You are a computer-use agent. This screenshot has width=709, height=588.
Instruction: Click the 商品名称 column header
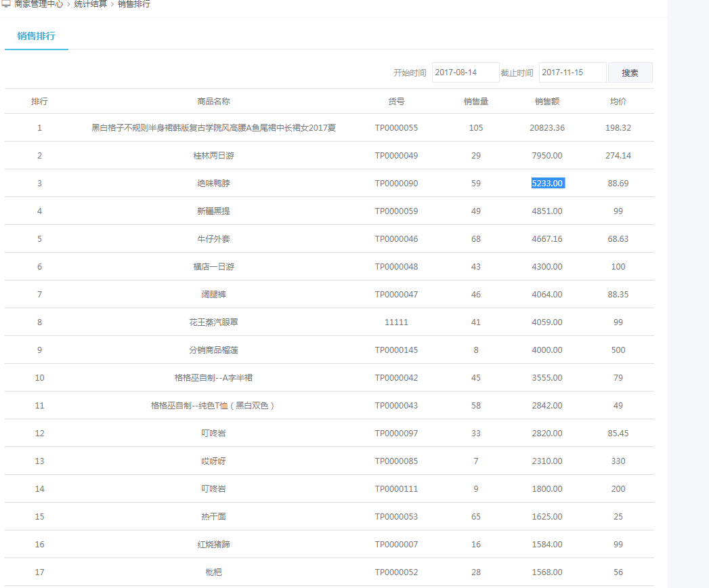213,102
